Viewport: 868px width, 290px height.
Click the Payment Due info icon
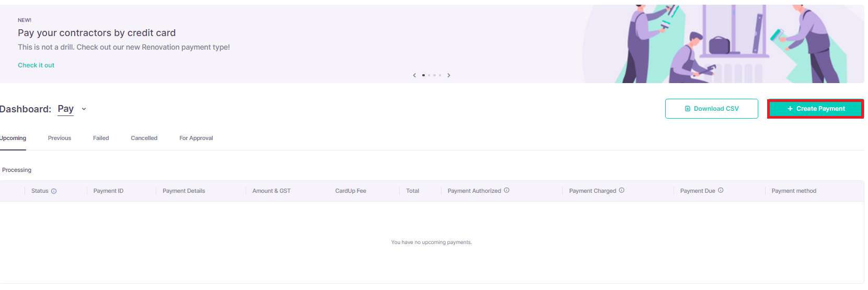point(721,190)
